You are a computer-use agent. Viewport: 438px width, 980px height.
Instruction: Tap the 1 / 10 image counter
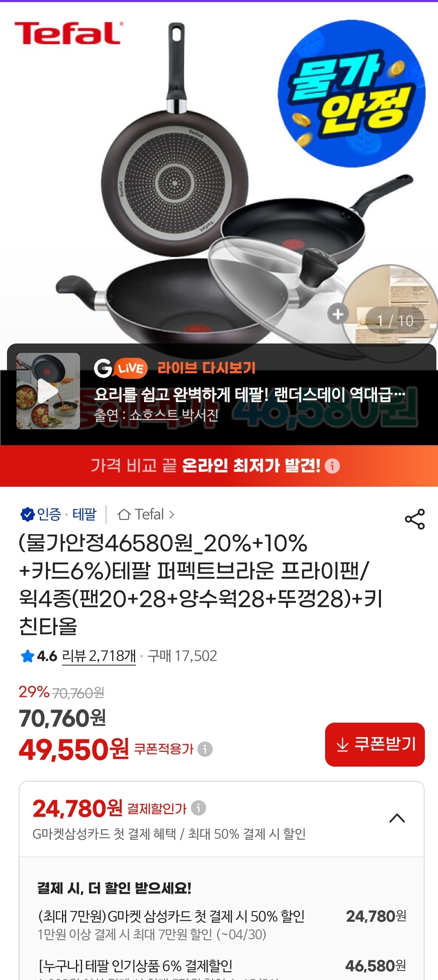tap(395, 321)
